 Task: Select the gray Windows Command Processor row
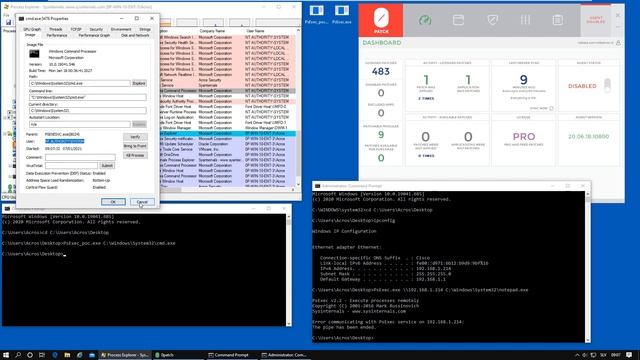click(x=228, y=91)
